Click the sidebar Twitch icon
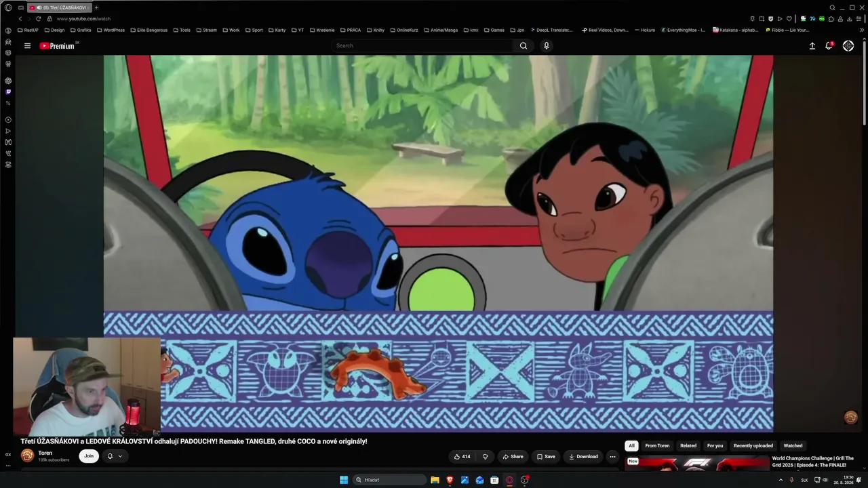The height and width of the screenshot is (488, 868). pos(8,91)
